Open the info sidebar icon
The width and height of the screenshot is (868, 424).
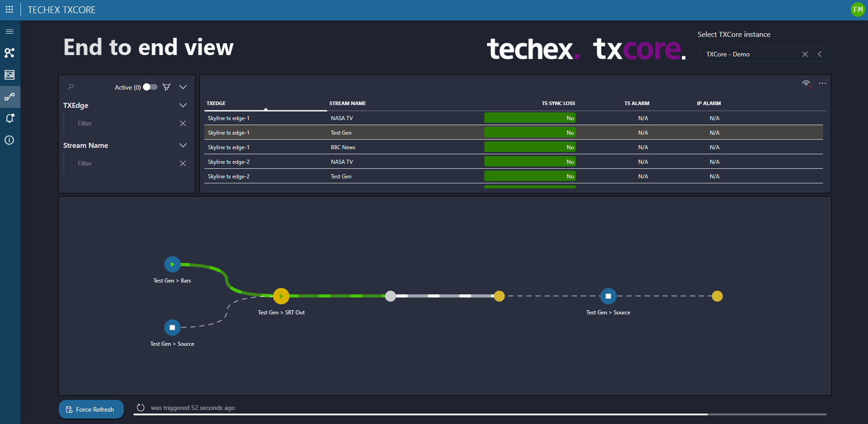pyautogui.click(x=10, y=140)
